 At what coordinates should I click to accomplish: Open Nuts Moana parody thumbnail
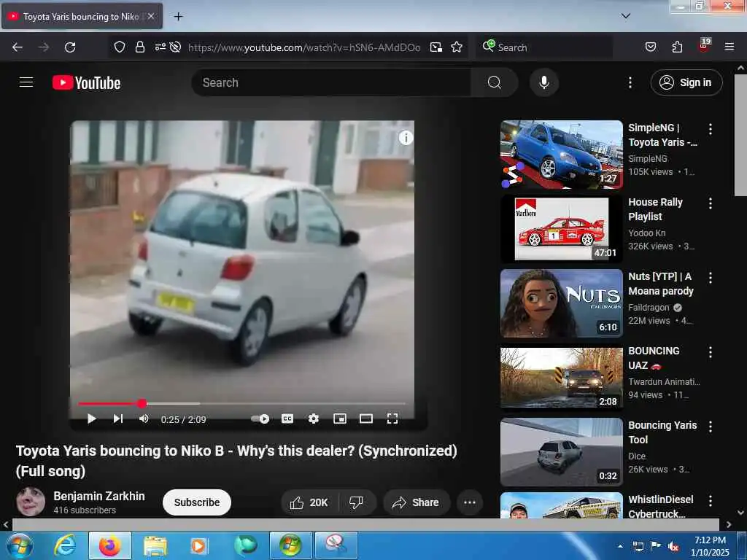pos(561,303)
